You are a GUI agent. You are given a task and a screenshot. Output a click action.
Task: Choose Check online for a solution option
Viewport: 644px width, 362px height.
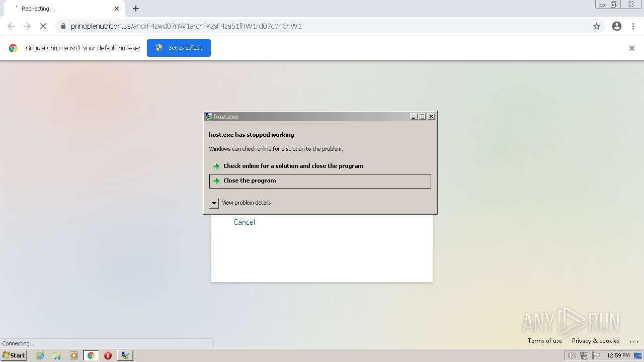click(x=320, y=166)
